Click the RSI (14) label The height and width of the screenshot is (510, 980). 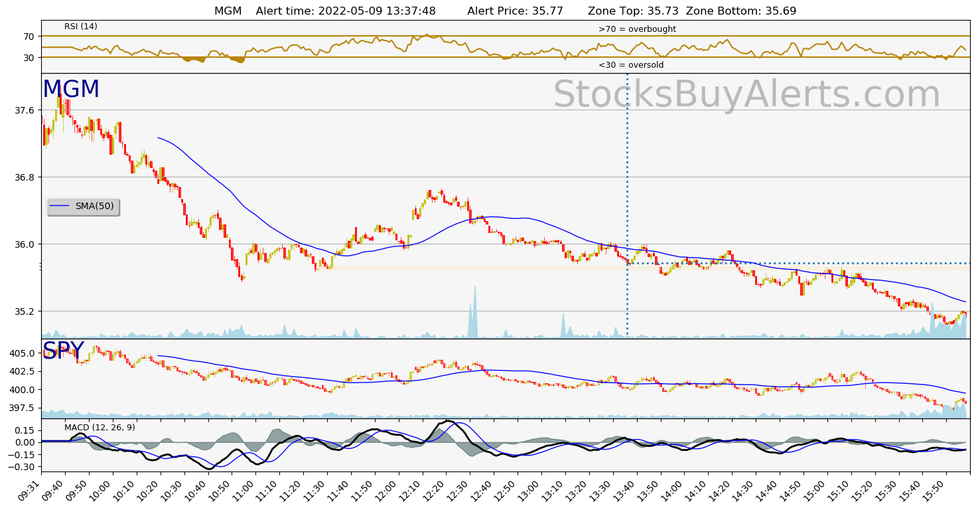pos(81,27)
